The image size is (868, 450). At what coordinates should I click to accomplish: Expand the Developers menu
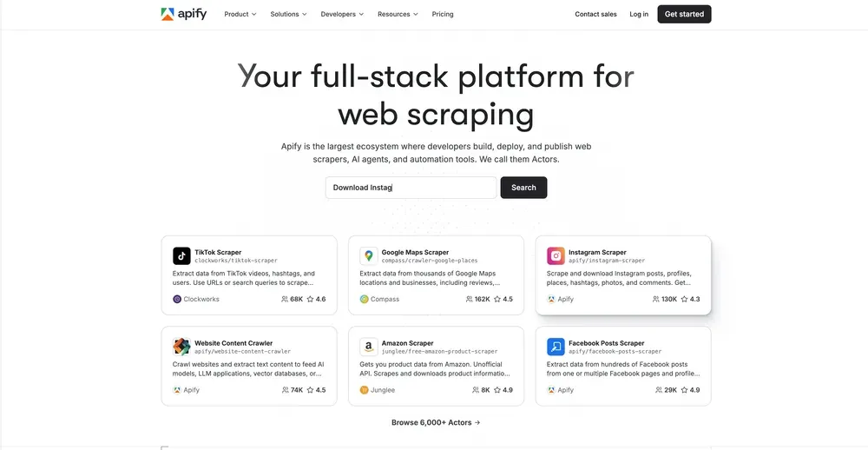[x=342, y=15]
